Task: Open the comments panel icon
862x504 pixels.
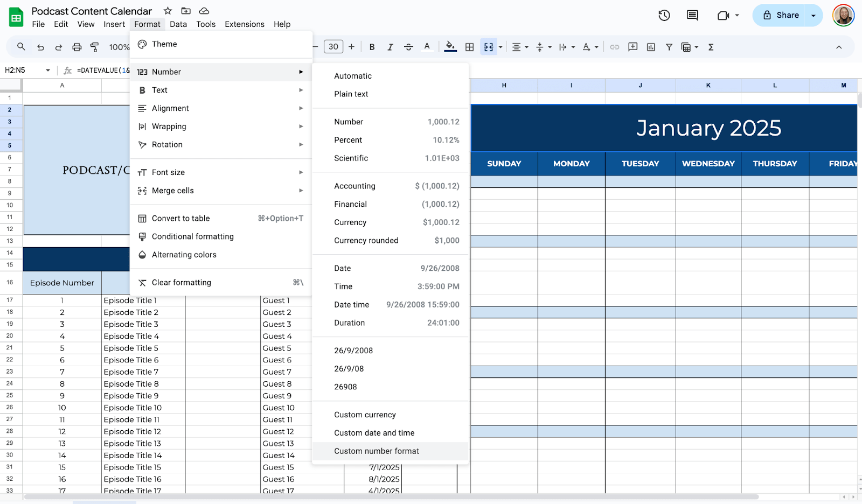Action: [692, 16]
